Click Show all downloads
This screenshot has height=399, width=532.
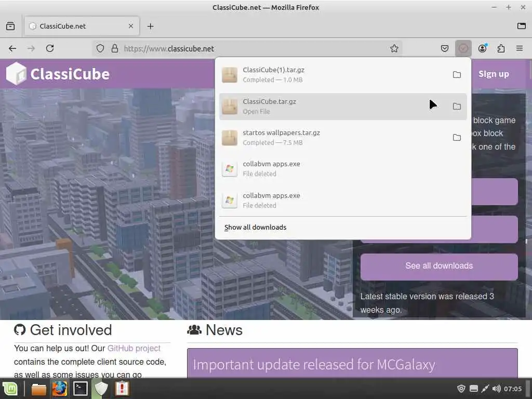(x=255, y=228)
